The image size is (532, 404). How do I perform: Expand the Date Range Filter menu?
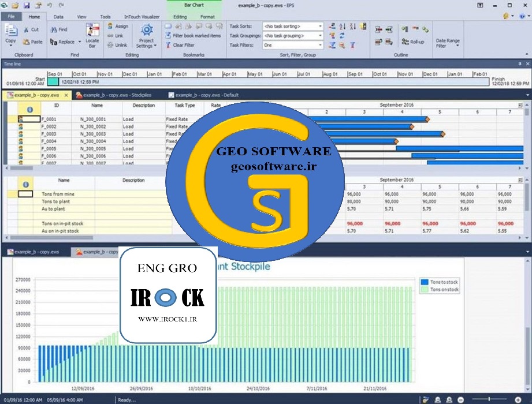[448, 43]
